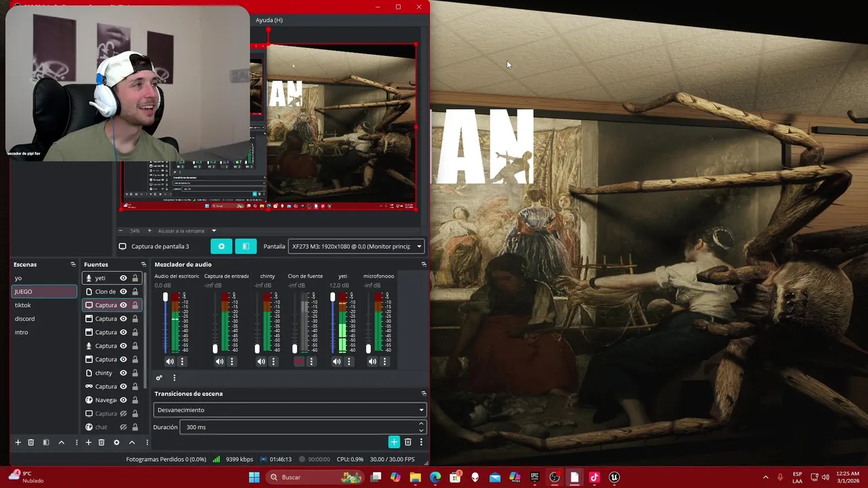868x488 pixels.
Task: Move scene up with arrow icon
Action: (x=61, y=442)
